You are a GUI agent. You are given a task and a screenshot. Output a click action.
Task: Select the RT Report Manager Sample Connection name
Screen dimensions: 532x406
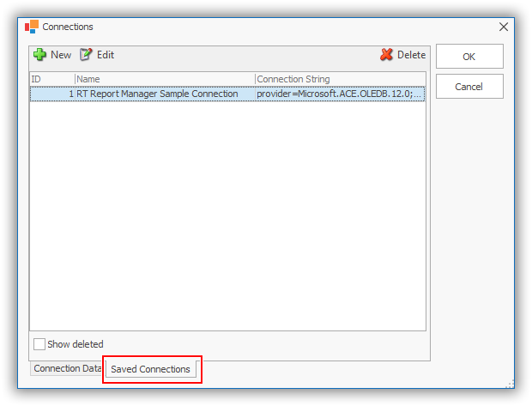pos(157,94)
